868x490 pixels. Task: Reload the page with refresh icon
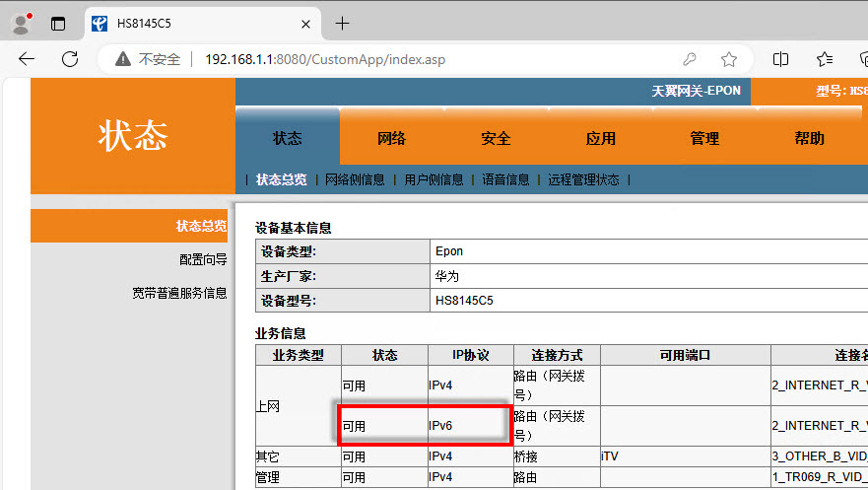pyautogui.click(x=70, y=59)
